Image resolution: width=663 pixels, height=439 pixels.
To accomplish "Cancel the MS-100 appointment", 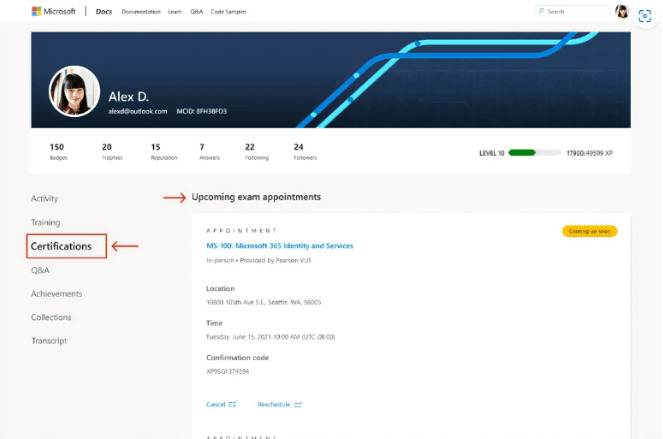I will 216,404.
